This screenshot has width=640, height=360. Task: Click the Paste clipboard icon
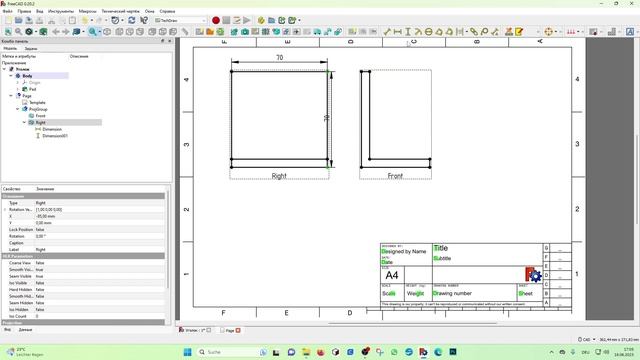point(72,20)
